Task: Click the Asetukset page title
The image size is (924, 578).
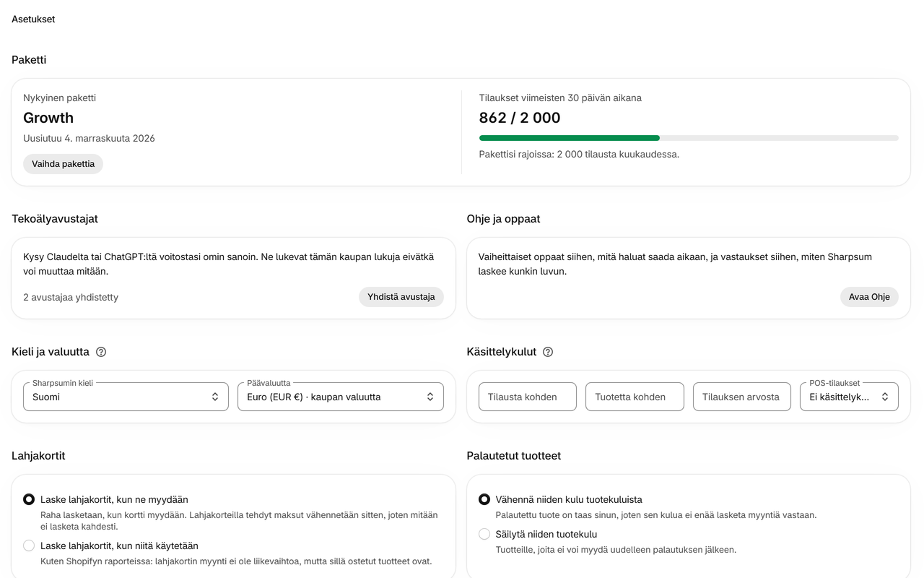Action: point(33,20)
